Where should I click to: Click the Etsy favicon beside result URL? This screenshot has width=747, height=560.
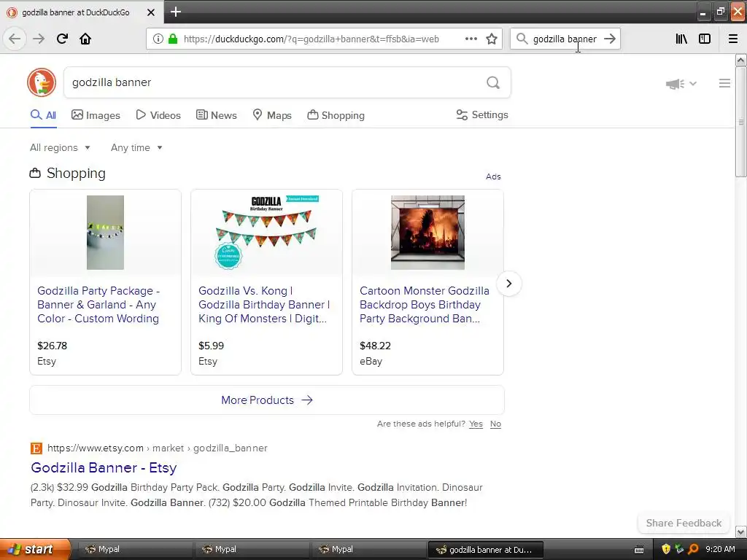tap(36, 448)
